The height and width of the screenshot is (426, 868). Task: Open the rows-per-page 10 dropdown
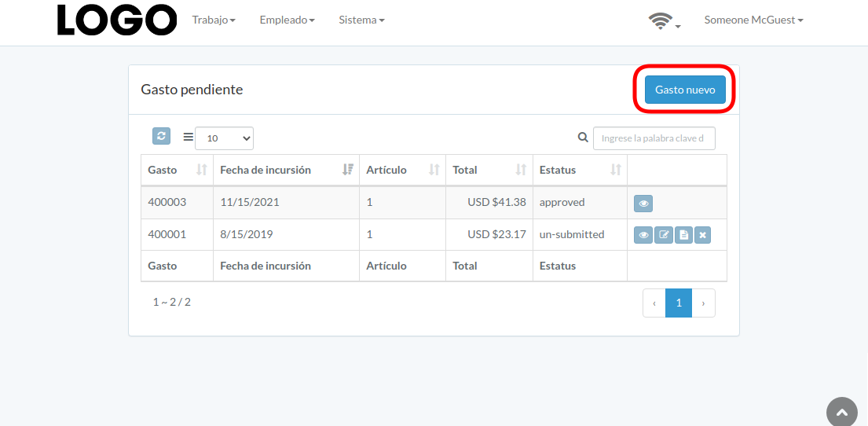click(224, 138)
